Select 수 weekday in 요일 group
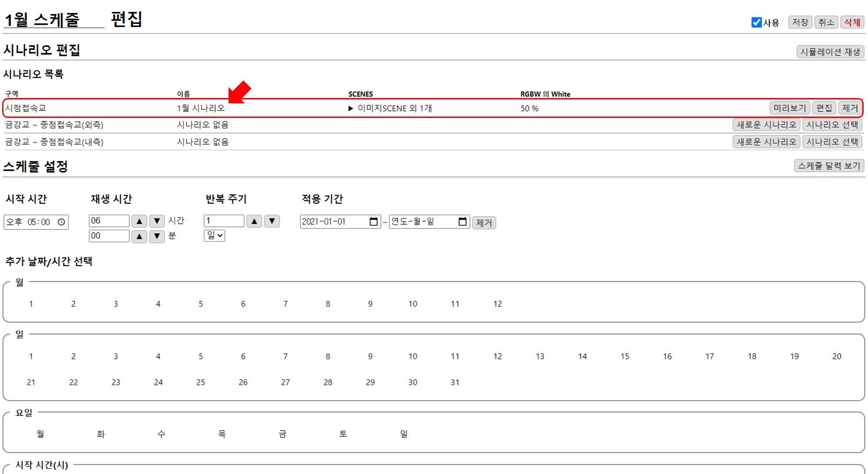 [161, 434]
